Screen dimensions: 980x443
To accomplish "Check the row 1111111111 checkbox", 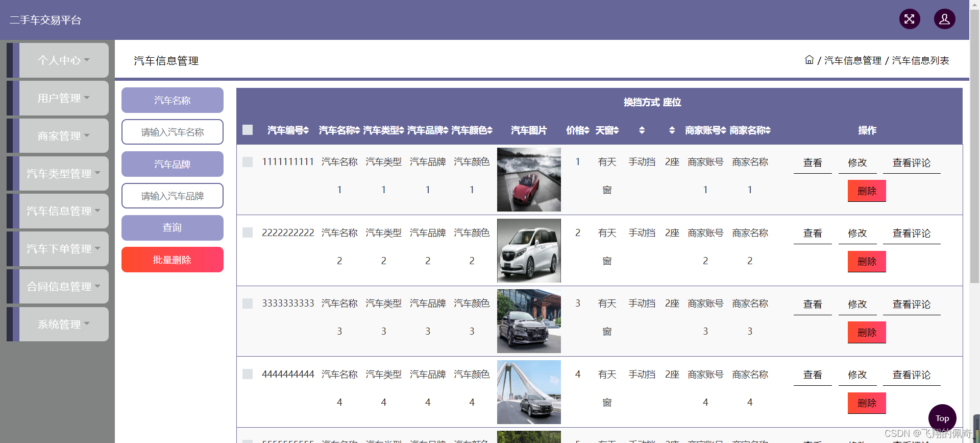I will [x=248, y=162].
